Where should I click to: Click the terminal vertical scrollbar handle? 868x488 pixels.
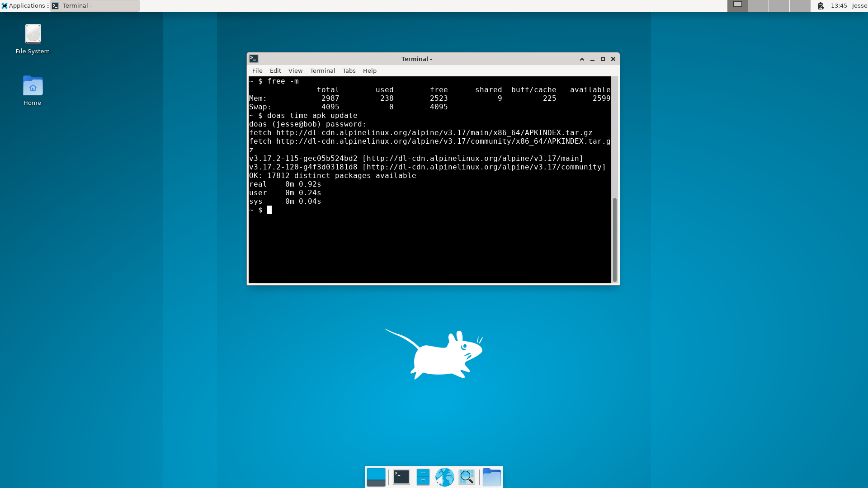(614, 240)
